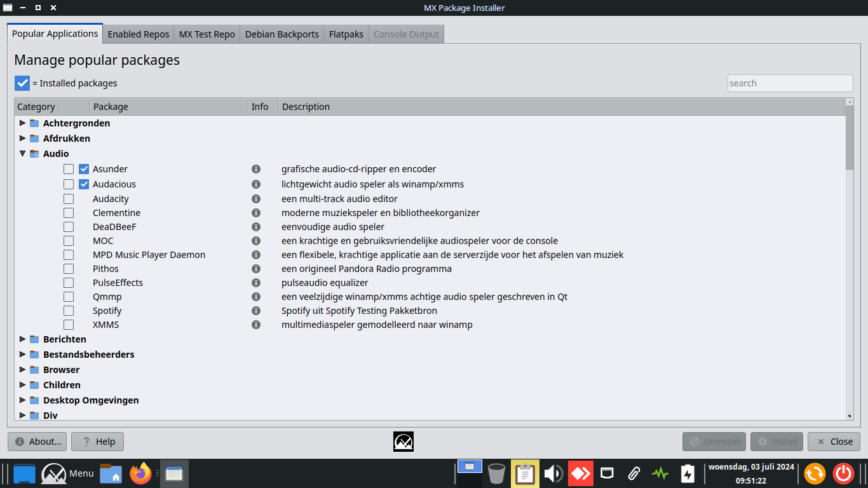
Task: Show info for Clementine package
Action: (256, 213)
